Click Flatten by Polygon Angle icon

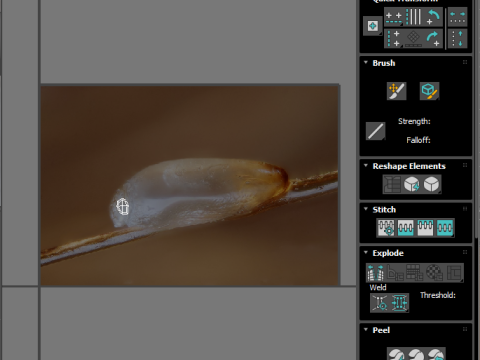coord(395,273)
